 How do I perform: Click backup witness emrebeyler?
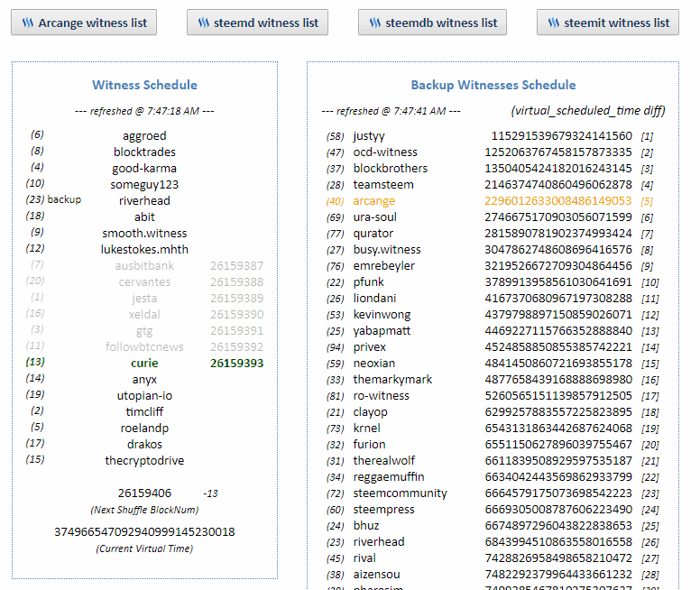point(384,266)
